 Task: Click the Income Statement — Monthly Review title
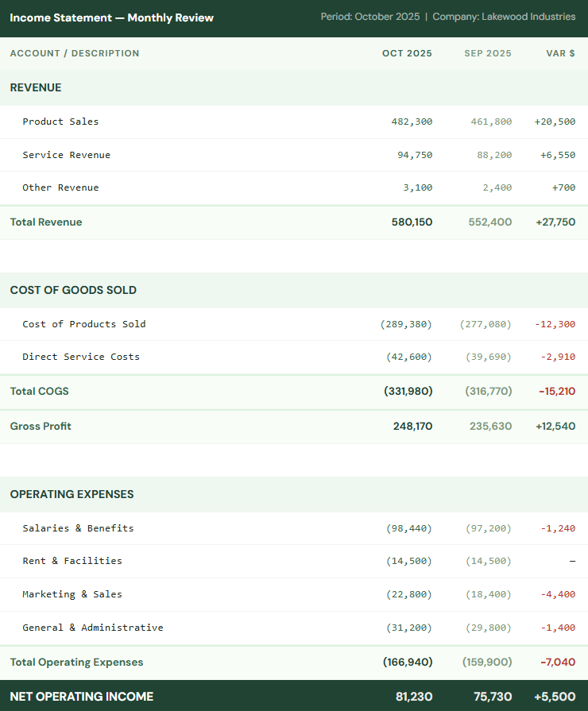click(x=111, y=17)
